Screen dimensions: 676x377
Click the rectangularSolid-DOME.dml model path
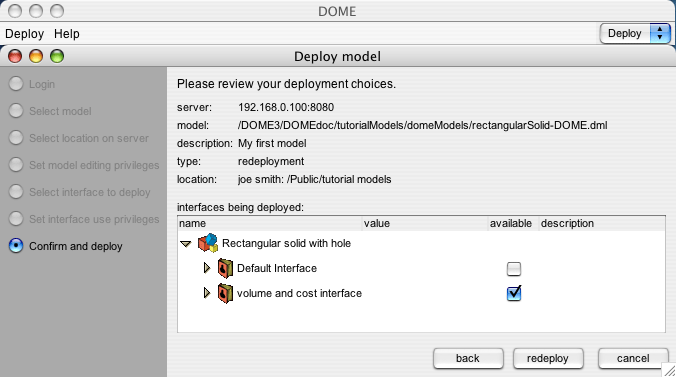click(x=422, y=126)
